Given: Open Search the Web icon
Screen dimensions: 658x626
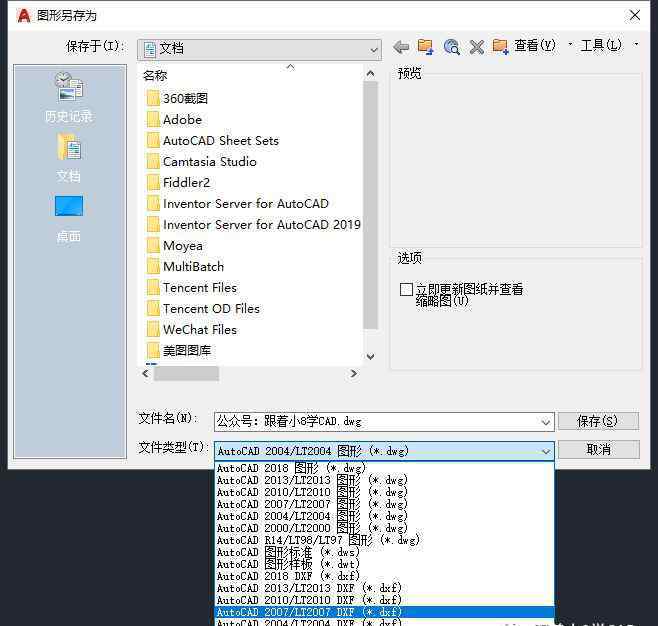Looking at the screenshot, I should click(452, 47).
